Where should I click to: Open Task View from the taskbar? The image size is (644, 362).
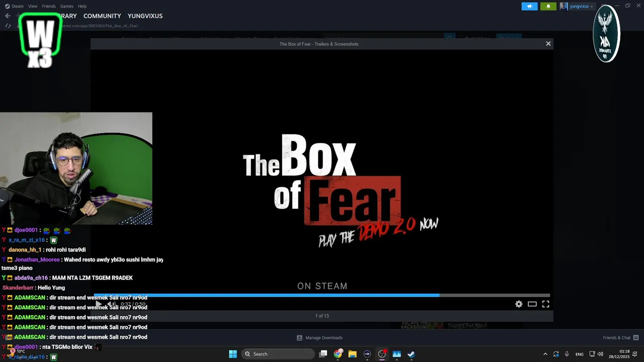pyautogui.click(x=324, y=354)
